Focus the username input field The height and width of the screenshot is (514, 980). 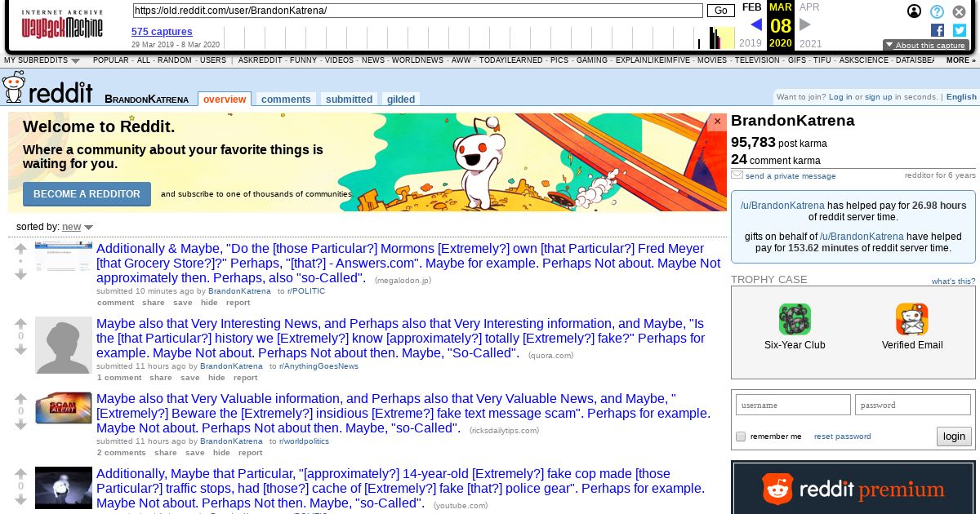(793, 405)
